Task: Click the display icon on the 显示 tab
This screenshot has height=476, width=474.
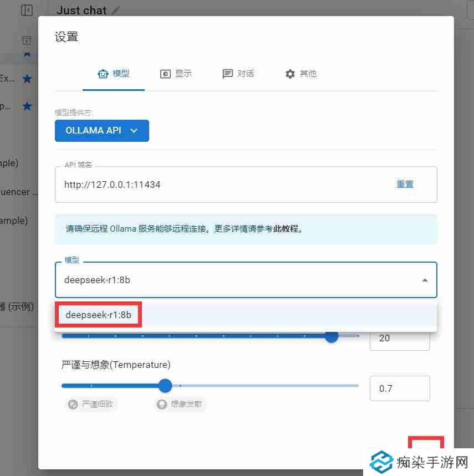Action: [165, 73]
